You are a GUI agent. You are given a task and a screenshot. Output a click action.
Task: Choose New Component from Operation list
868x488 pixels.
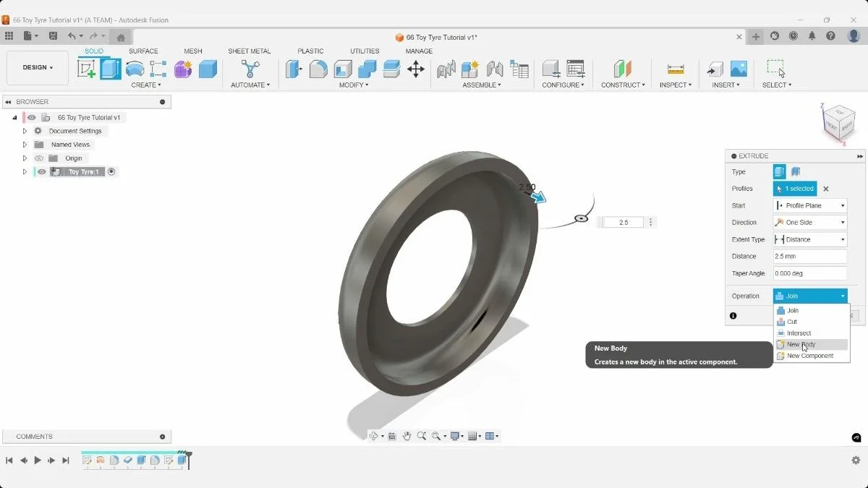811,356
